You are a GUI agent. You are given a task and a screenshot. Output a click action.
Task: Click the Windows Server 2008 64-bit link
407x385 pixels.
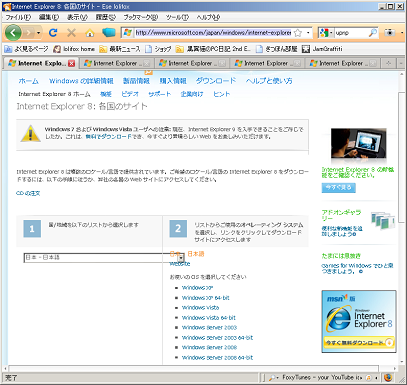[x=217, y=358]
